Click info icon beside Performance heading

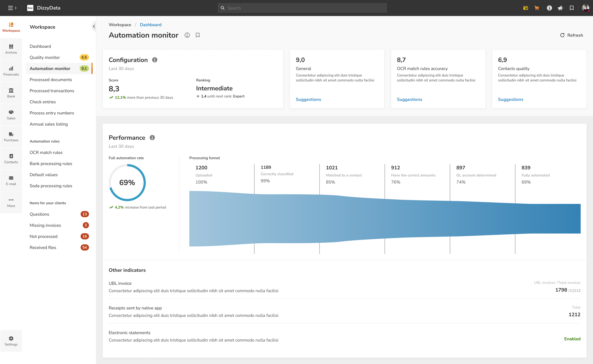[152, 137]
